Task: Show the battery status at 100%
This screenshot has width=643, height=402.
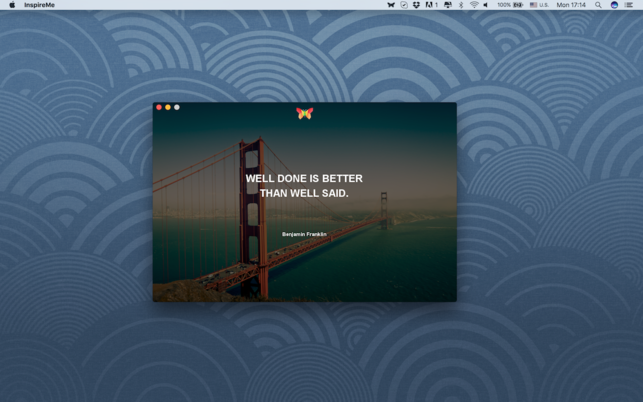Action: [510, 5]
